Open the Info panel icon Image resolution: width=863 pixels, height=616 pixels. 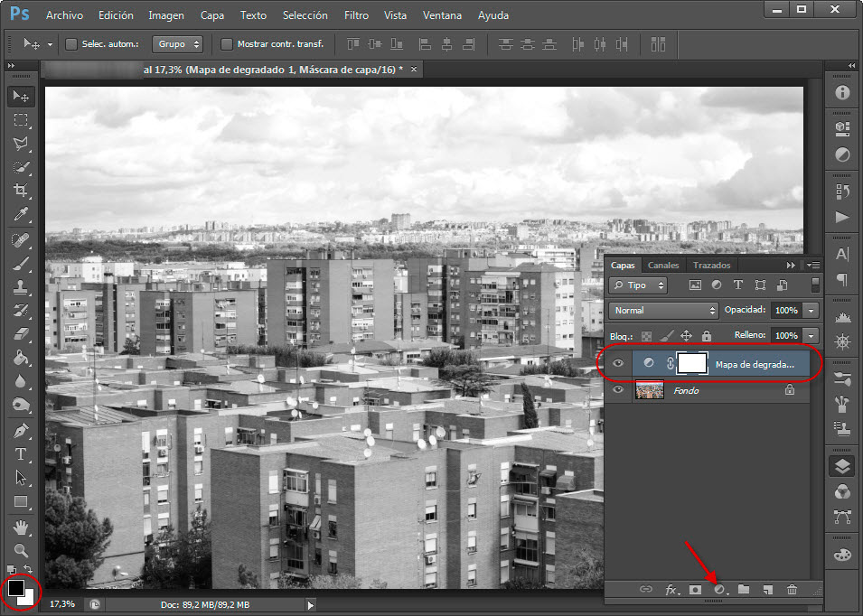(x=842, y=92)
